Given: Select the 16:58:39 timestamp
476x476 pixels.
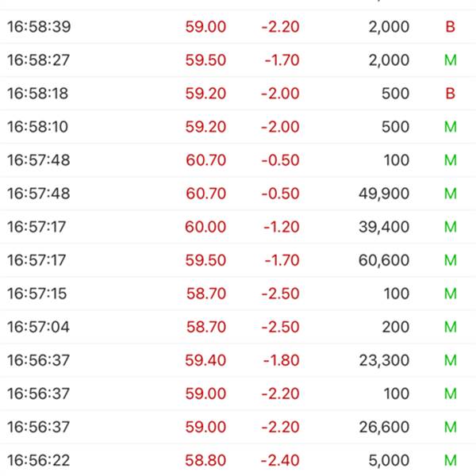Looking at the screenshot, I should pos(39,27).
